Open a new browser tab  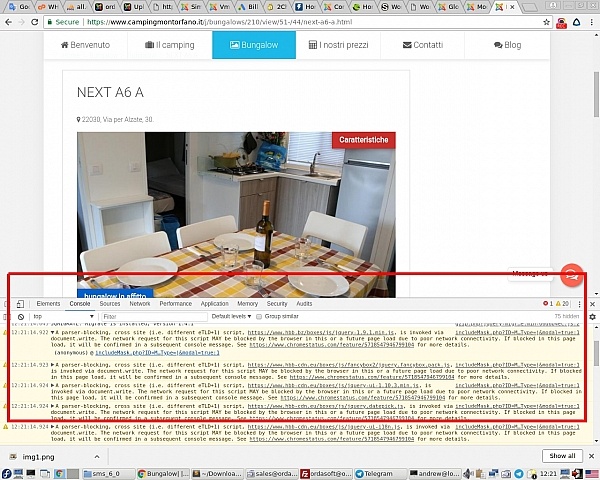[529, 7]
